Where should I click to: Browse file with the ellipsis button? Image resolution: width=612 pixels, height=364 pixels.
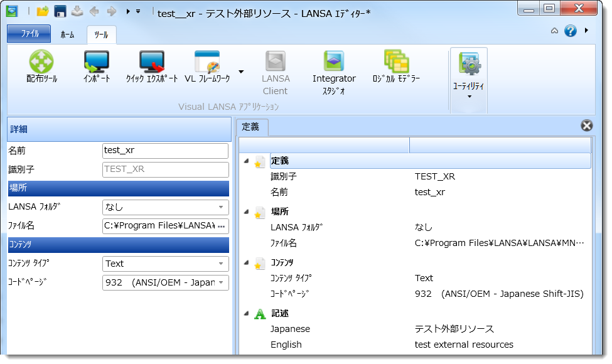point(222,227)
